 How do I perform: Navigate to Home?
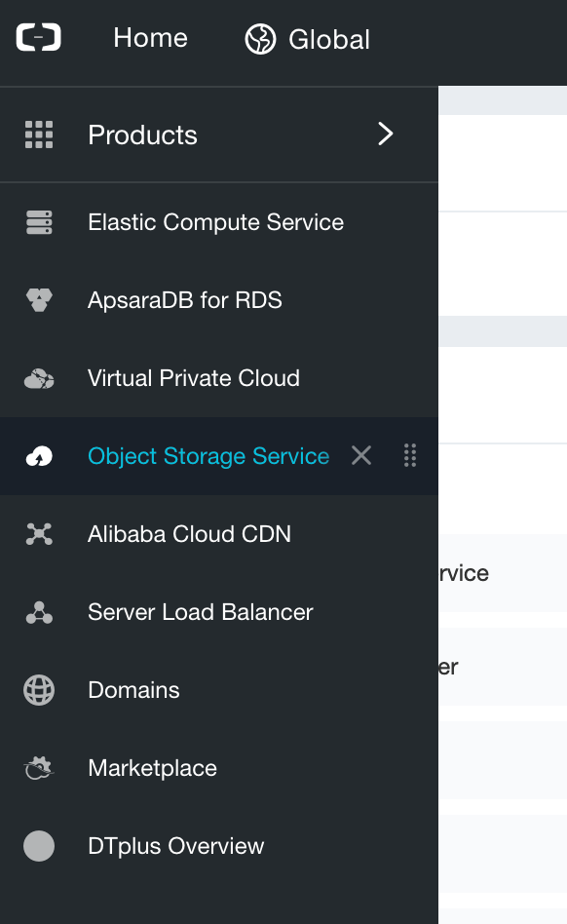150,39
